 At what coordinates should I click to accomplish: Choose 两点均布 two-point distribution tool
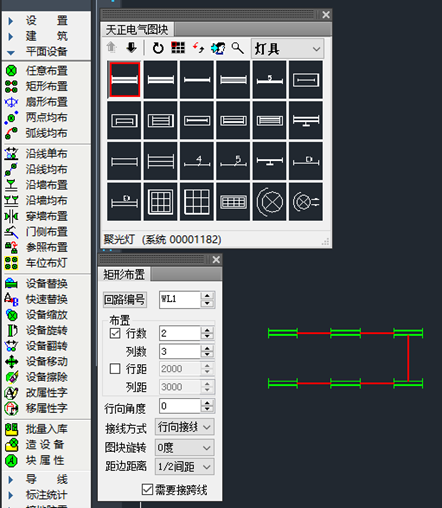pyautogui.click(x=37, y=117)
